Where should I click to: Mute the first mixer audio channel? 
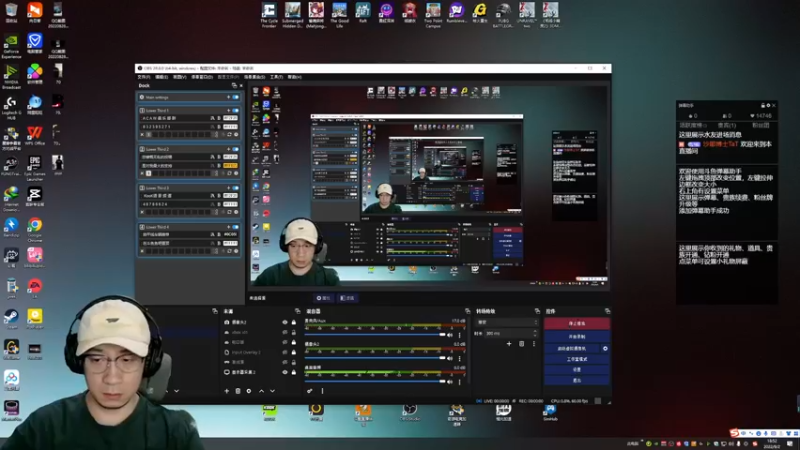[449, 335]
